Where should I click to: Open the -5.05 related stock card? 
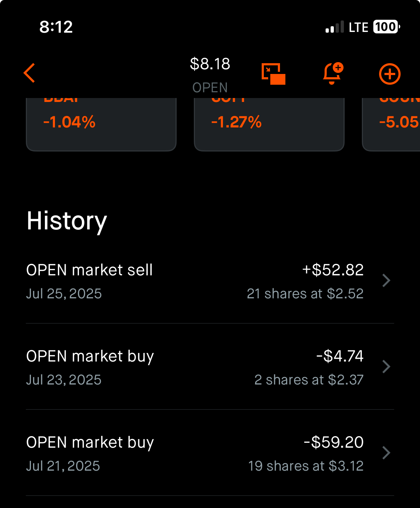[391, 124]
